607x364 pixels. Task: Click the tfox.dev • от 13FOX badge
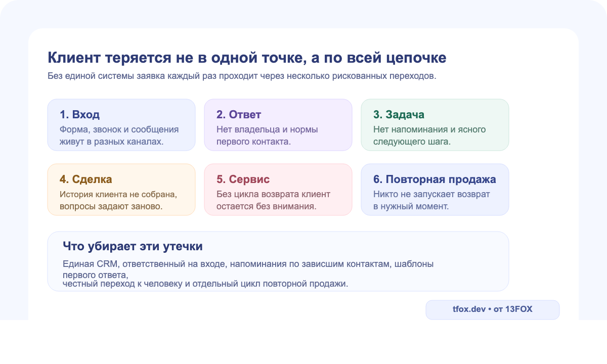click(x=492, y=309)
